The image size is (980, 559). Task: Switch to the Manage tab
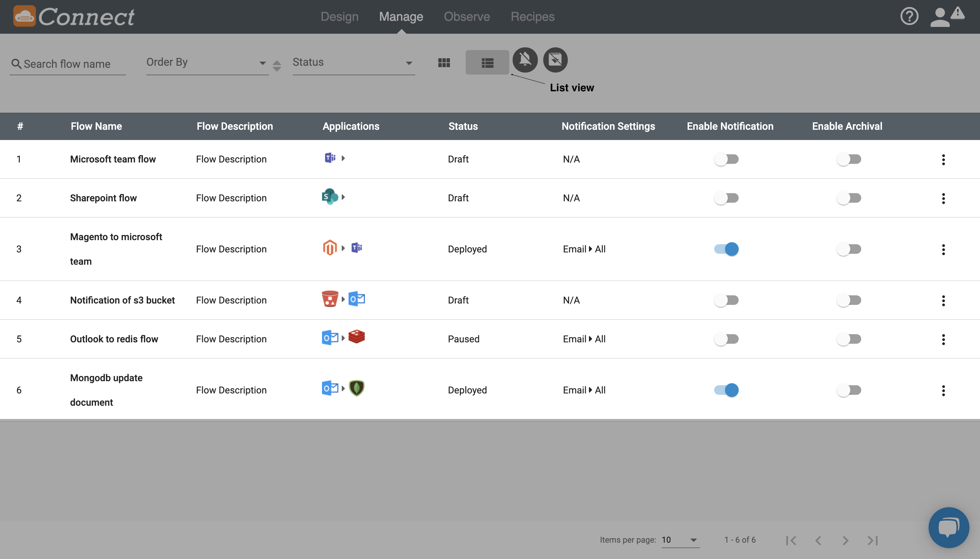coord(401,16)
